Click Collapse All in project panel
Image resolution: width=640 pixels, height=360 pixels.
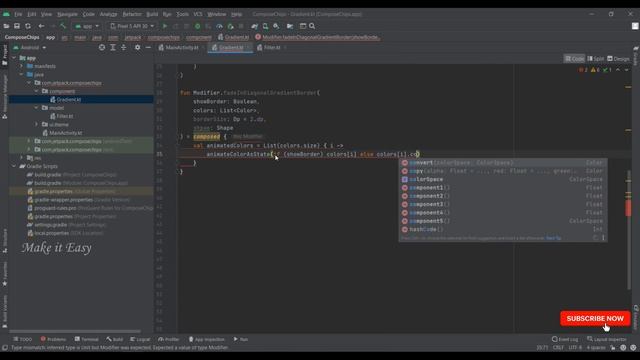(124, 47)
